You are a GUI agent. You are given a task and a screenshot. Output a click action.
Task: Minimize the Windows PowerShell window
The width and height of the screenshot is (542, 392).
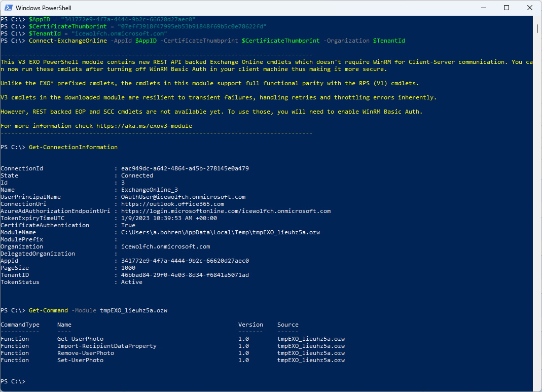484,8
